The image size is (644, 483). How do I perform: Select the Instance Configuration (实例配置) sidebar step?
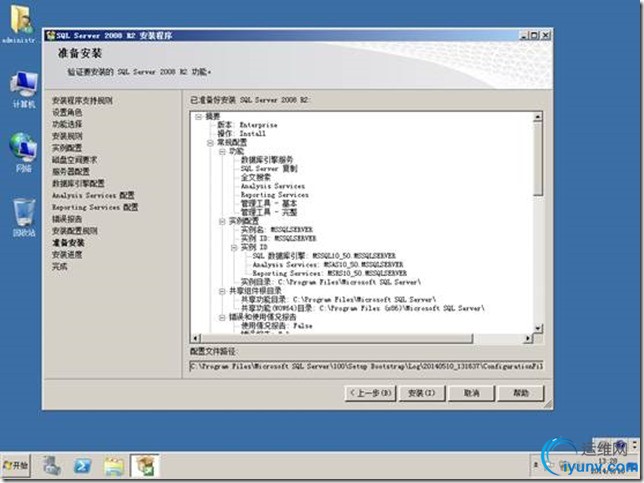tap(67, 148)
